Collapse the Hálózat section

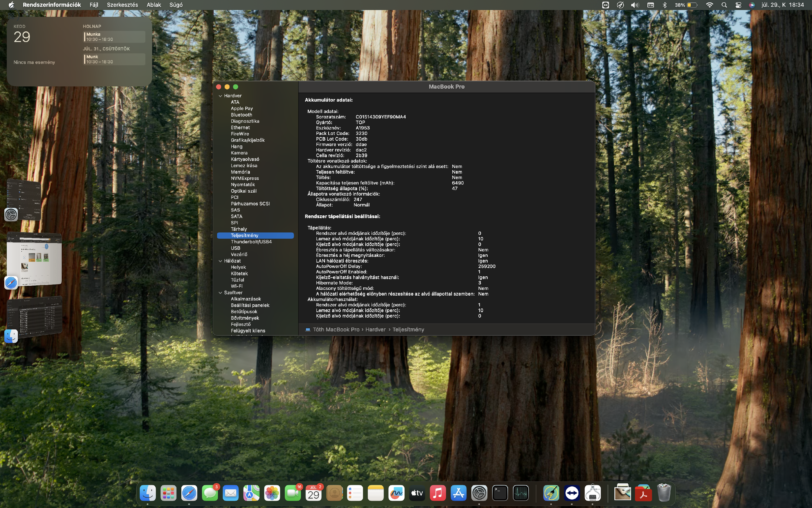[220, 261]
